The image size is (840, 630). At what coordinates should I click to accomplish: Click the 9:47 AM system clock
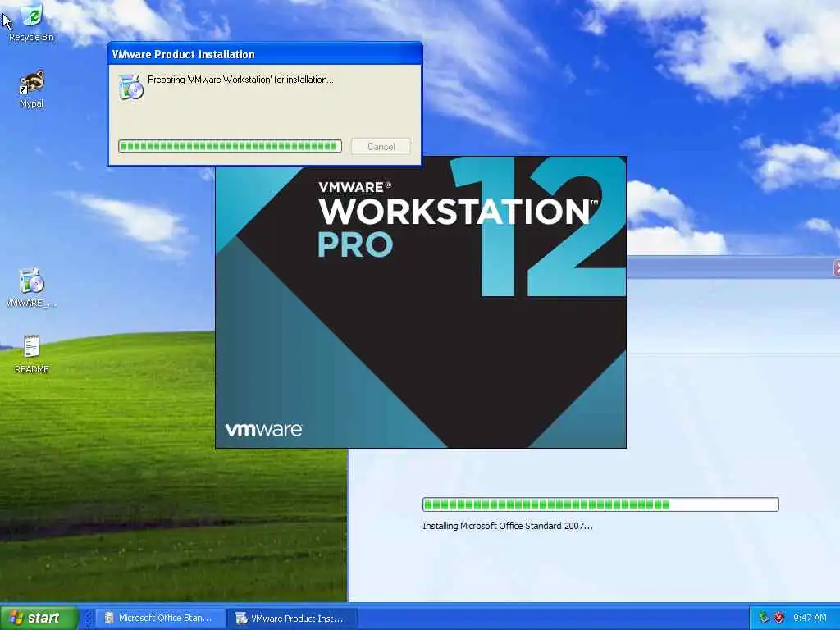(x=810, y=618)
